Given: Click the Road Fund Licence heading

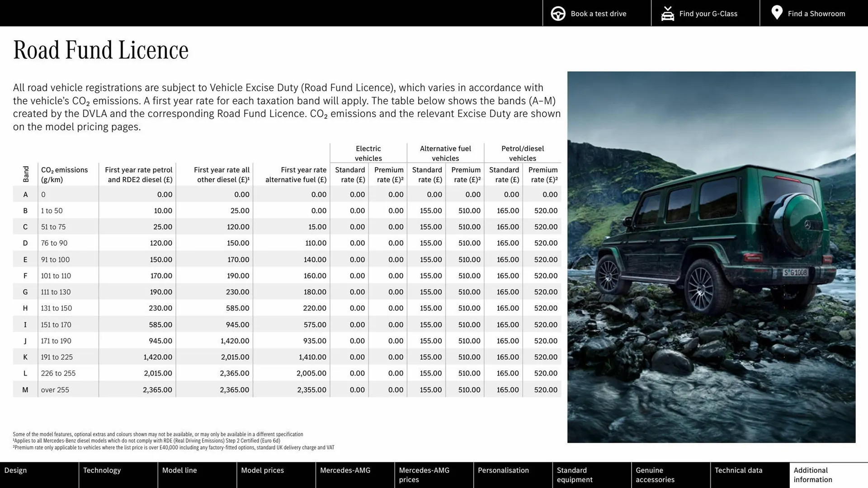Looking at the screenshot, I should [100, 50].
